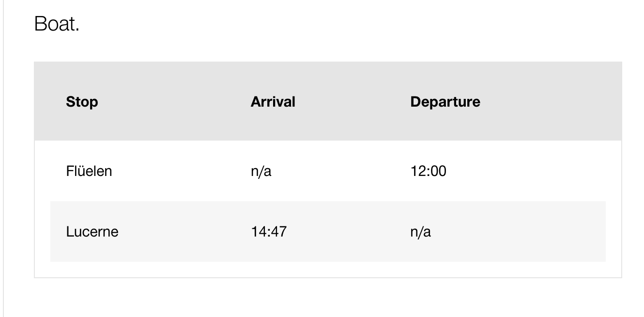Click the 12:00 departure time
This screenshot has width=644, height=317.
coord(429,171)
